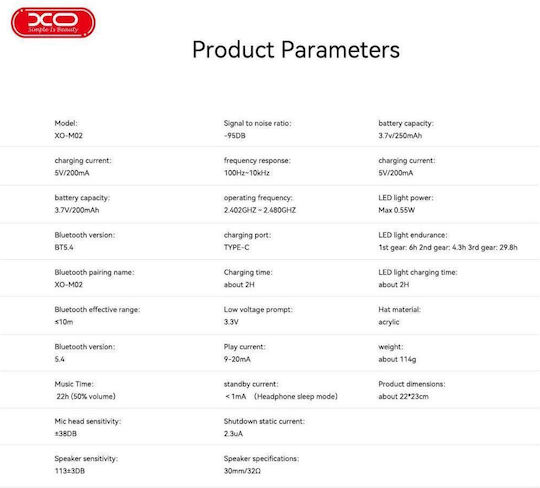Select the frequency response 100Hz~10kHz text
The width and height of the screenshot is (540, 488).
[247, 173]
